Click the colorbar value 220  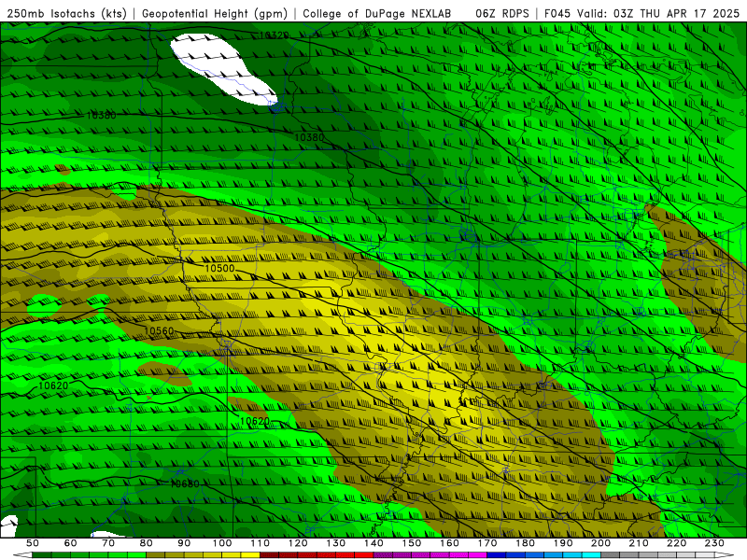click(676, 543)
